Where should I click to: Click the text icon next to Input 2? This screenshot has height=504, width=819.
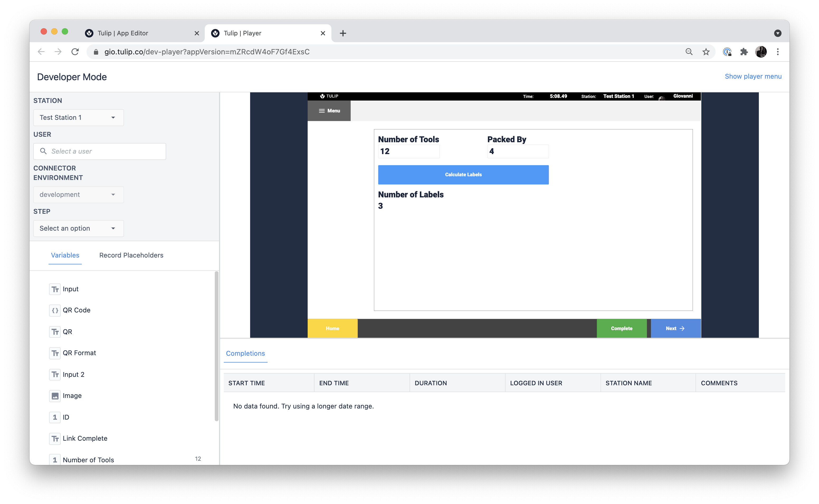click(55, 374)
